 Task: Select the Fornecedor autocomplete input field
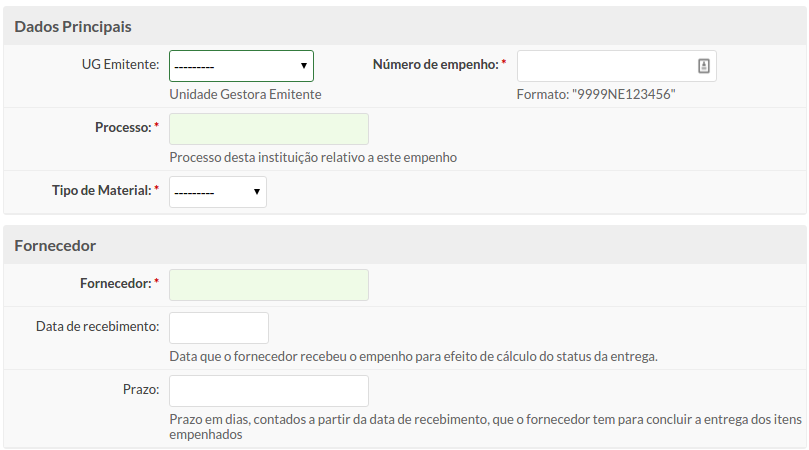[269, 285]
